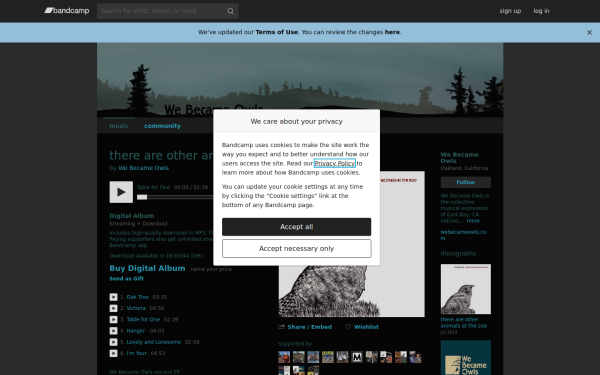The height and width of the screenshot is (375, 600).
Task: Open the Hangin' track title
Action: (x=136, y=331)
